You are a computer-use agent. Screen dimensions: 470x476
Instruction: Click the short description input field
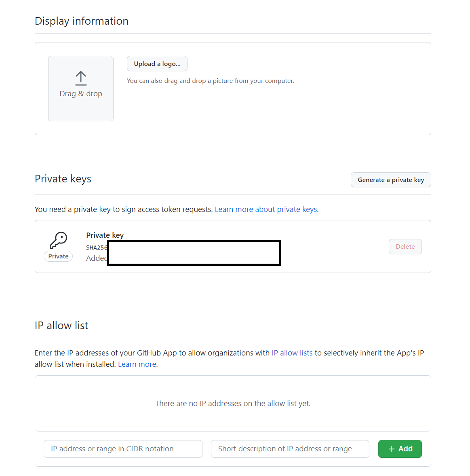(x=290, y=449)
